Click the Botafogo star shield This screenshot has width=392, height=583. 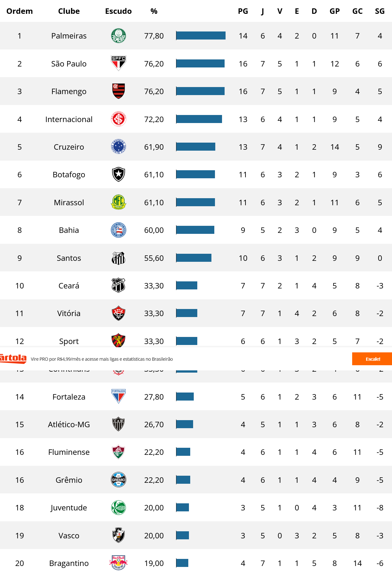coord(118,174)
